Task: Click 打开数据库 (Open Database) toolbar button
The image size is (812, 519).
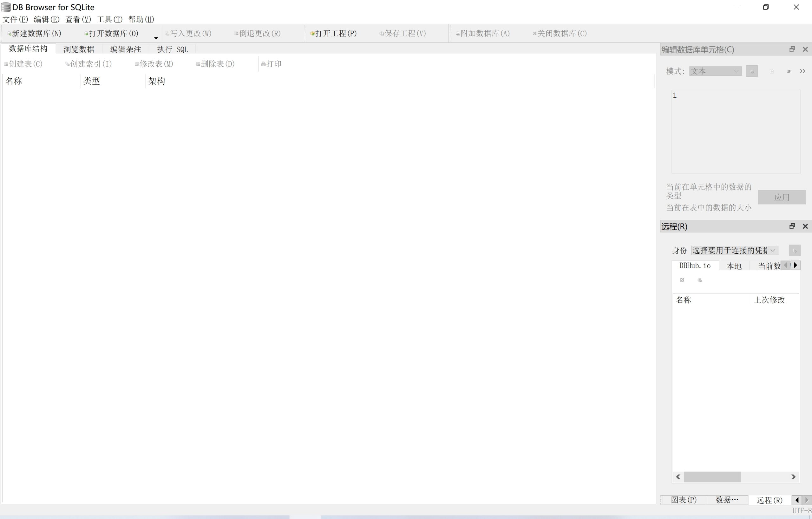Action: coord(112,33)
